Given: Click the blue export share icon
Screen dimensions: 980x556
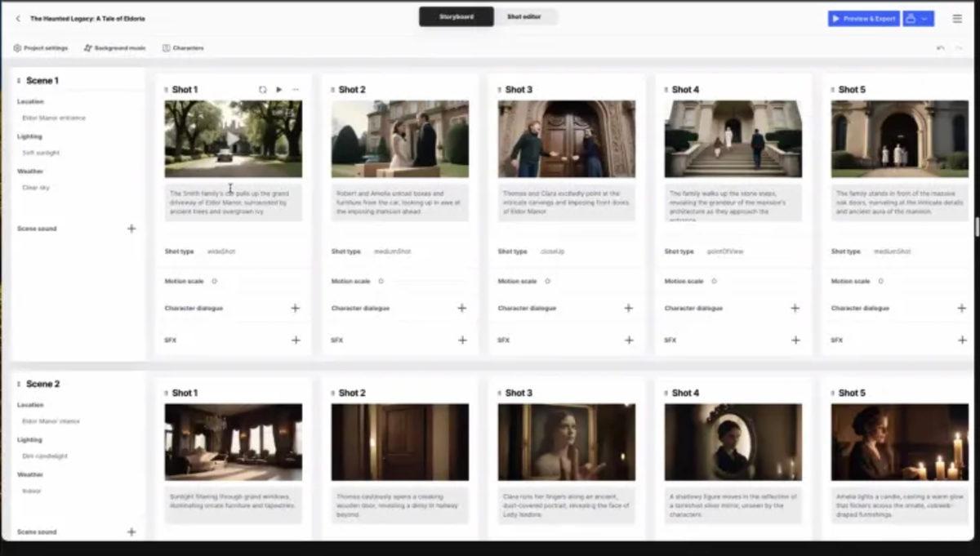Looking at the screenshot, I should (x=911, y=19).
